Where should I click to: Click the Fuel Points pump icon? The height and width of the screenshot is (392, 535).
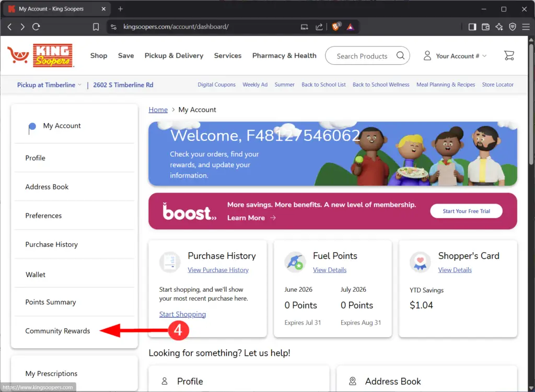pyautogui.click(x=295, y=262)
